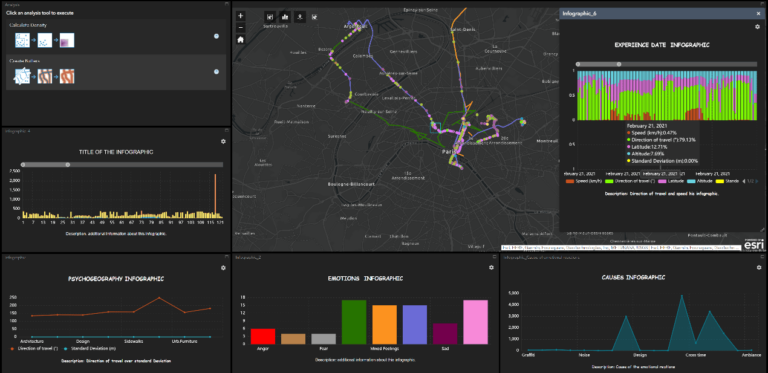The image size is (768, 373).
Task: Show previous page of chart legend
Action: point(744,182)
